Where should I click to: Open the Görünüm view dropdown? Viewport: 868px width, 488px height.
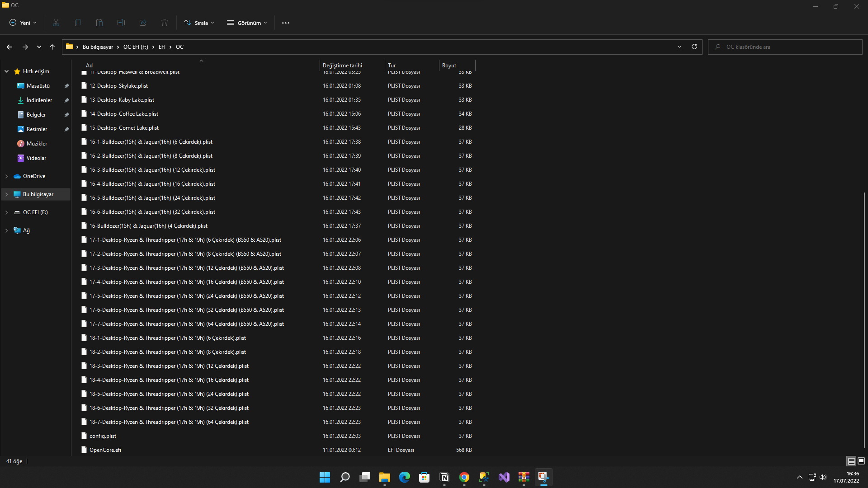[247, 23]
